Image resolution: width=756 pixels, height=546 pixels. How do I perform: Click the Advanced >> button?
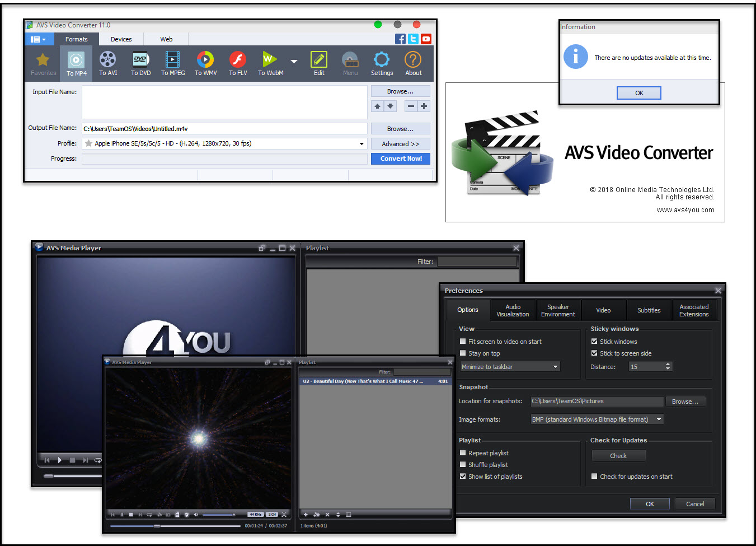coord(401,144)
